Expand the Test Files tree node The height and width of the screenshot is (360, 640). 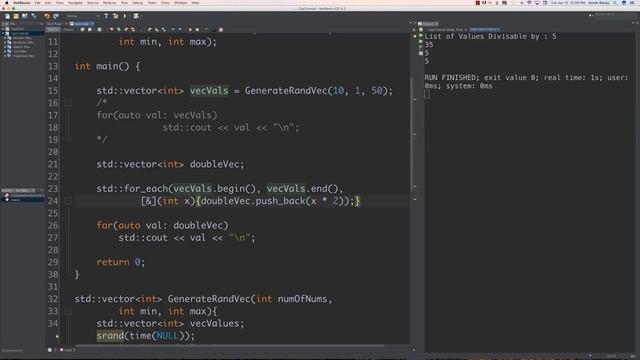pyautogui.click(x=5, y=51)
